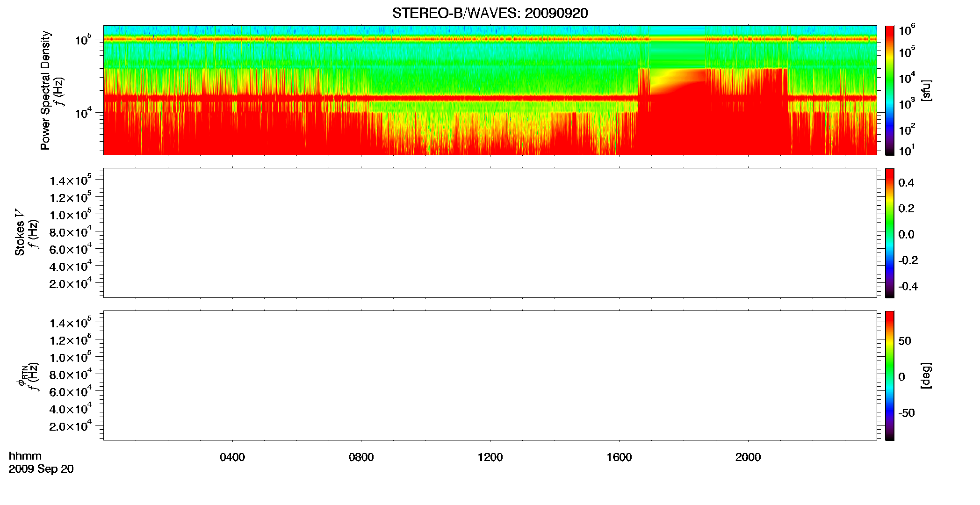Viewport: 980px width, 505px height.
Task: Click the "1200" time tick label
Action: pos(490,457)
